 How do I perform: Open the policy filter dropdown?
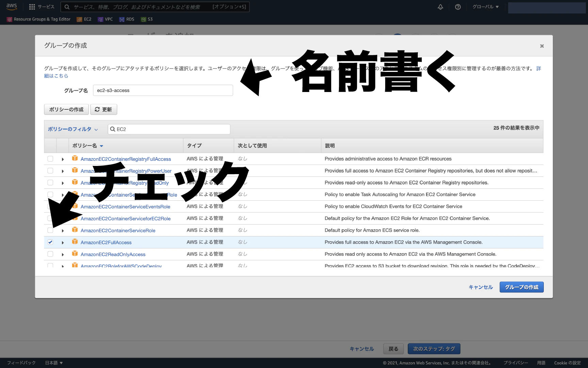point(73,129)
